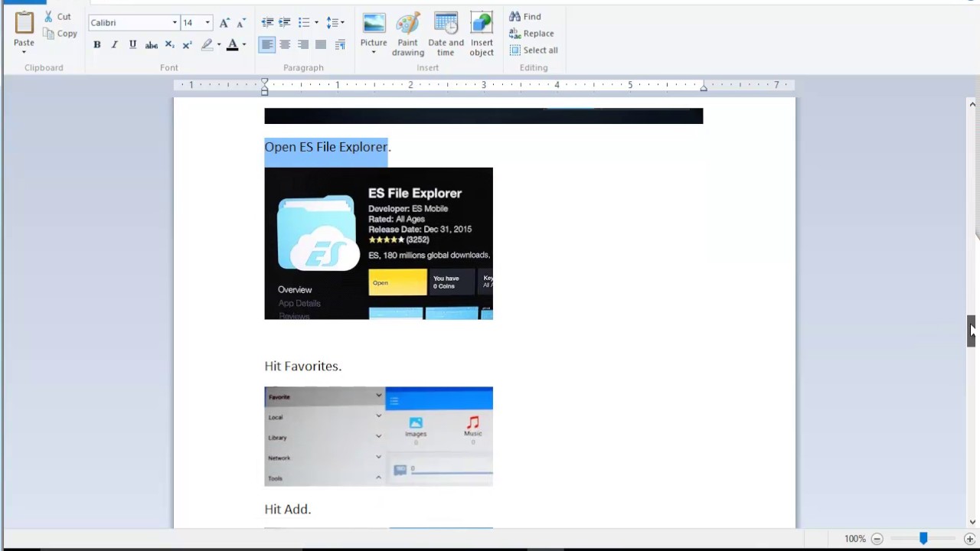Screen dimensions: 980x551
Task: Click the 'Hit Add.' text line
Action: (x=288, y=509)
